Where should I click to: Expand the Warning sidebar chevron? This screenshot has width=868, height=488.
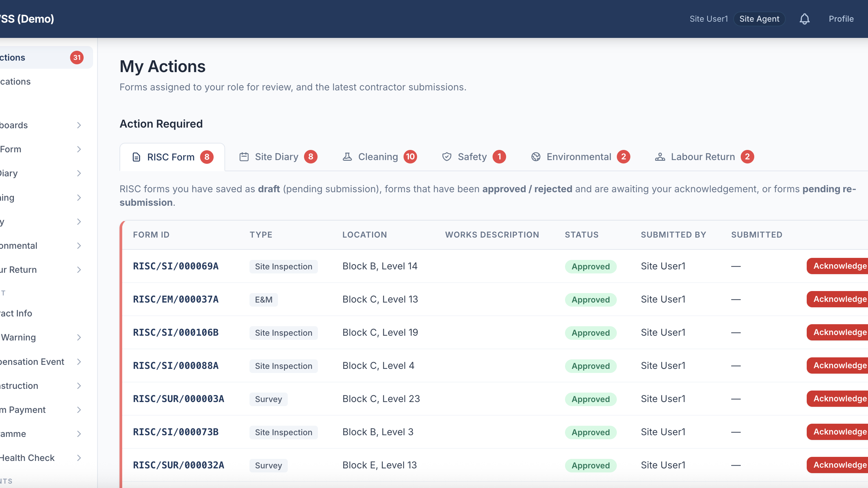79,337
